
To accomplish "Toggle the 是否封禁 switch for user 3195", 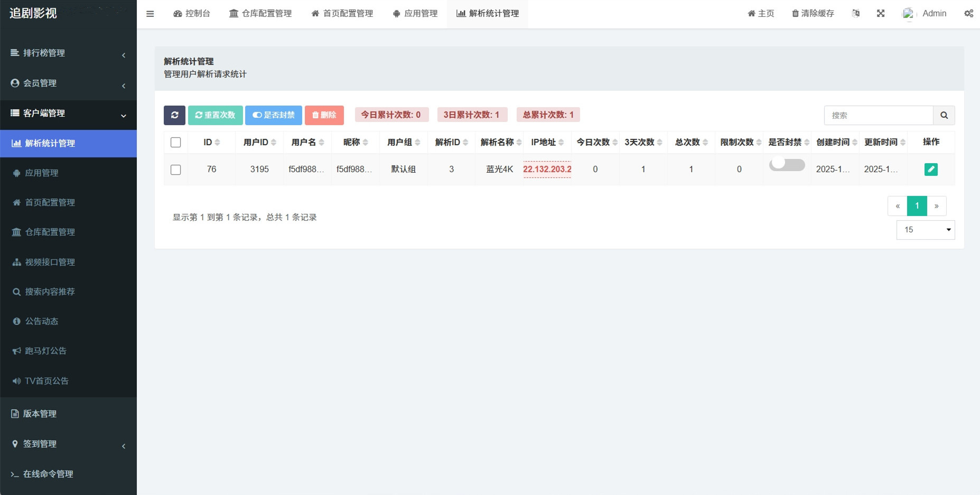I will pyautogui.click(x=787, y=165).
